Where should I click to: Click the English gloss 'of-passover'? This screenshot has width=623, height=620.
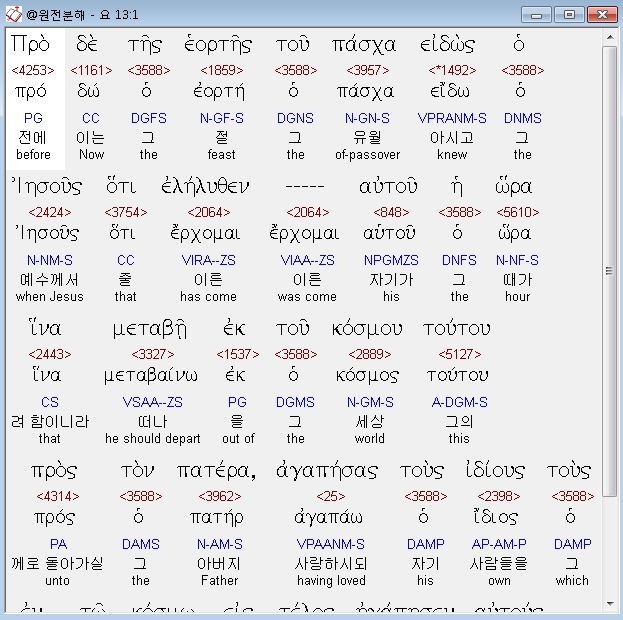(368, 155)
